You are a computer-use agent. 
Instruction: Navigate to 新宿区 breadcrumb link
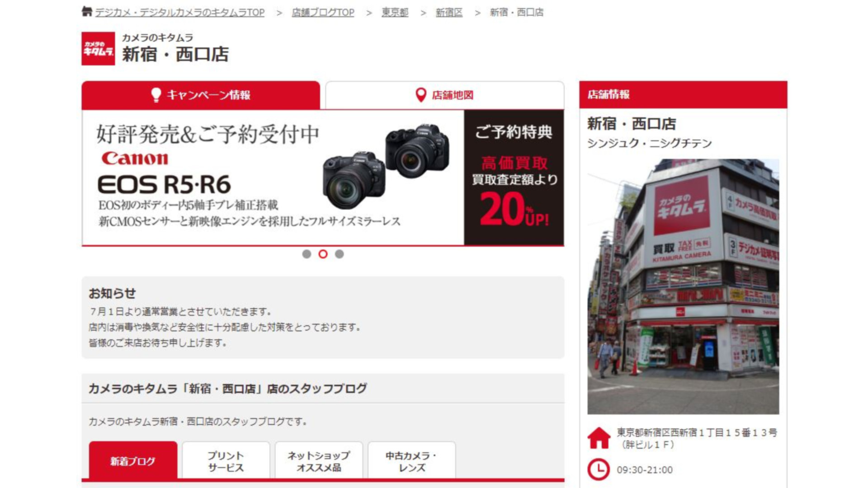[449, 12]
